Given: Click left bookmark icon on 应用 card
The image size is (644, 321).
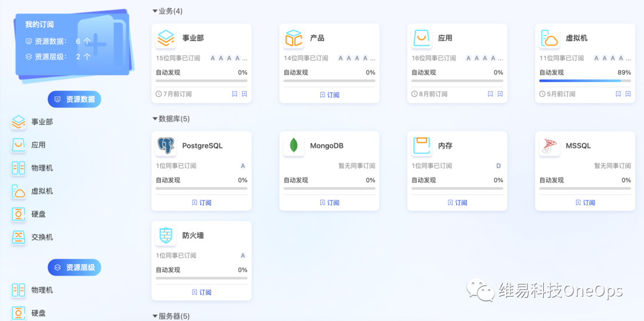Looking at the screenshot, I should 490,94.
